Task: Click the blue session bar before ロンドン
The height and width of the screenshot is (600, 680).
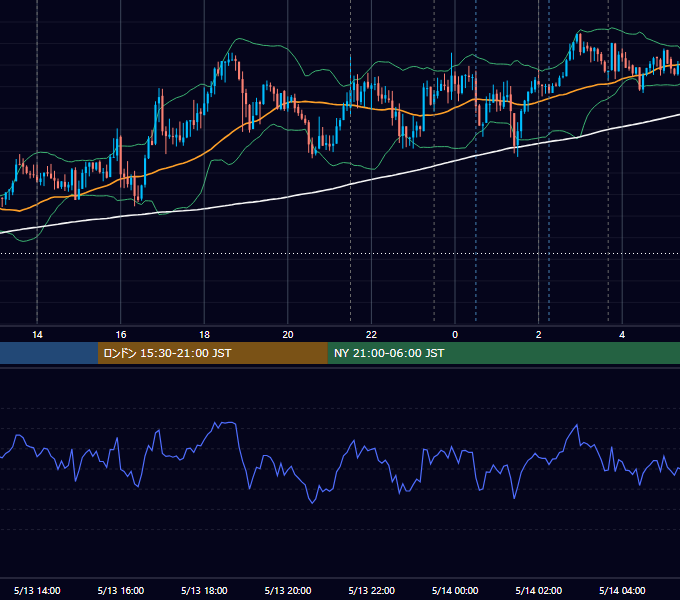Action: point(49,353)
